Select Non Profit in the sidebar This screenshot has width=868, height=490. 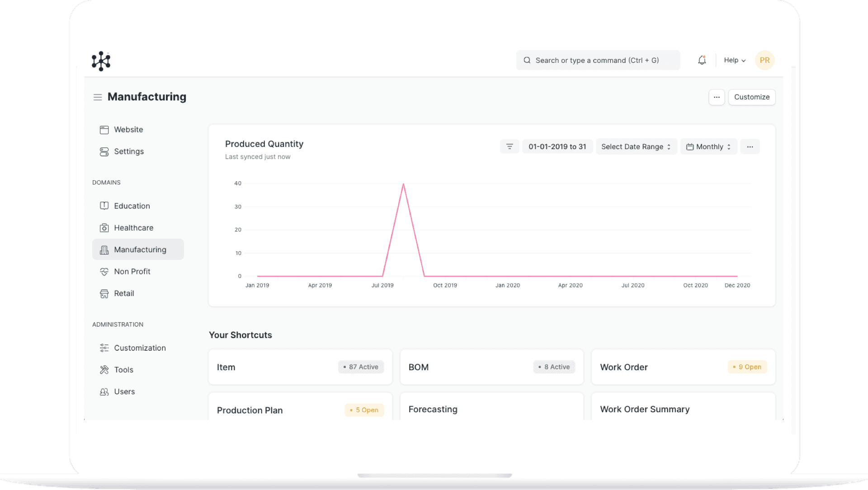[x=132, y=272]
